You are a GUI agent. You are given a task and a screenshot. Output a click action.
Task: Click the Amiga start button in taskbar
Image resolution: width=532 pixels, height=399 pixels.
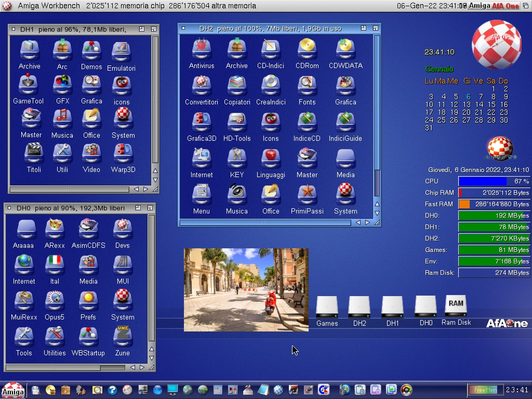click(12, 390)
